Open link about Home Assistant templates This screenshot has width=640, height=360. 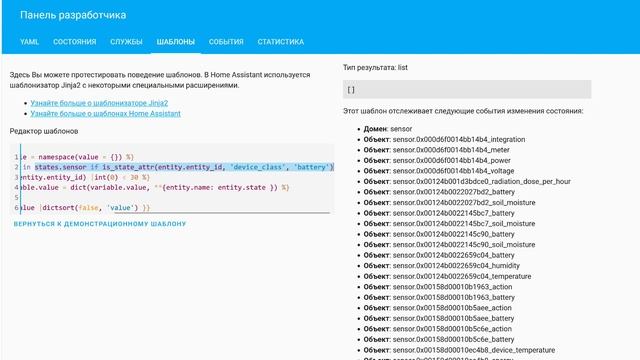tap(105, 114)
